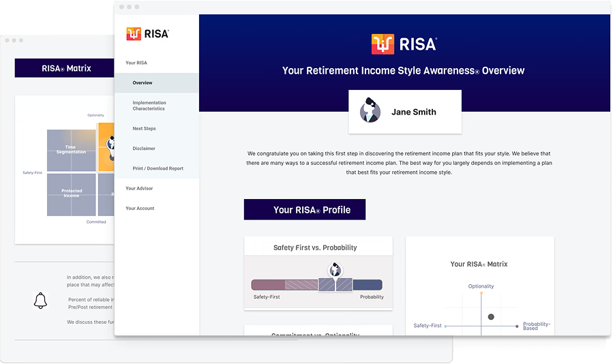Click the dark dot on the RISA Matrix chart
The height and width of the screenshot is (364, 613).
(x=491, y=317)
